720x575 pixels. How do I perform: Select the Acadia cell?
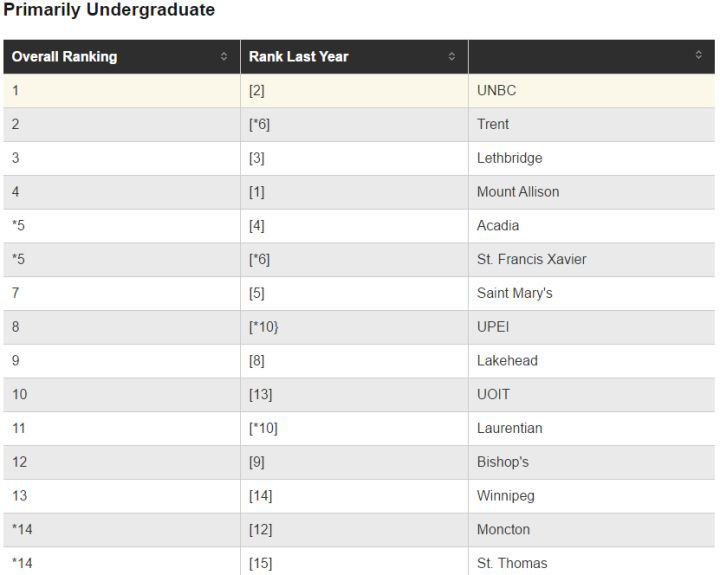tap(498, 226)
